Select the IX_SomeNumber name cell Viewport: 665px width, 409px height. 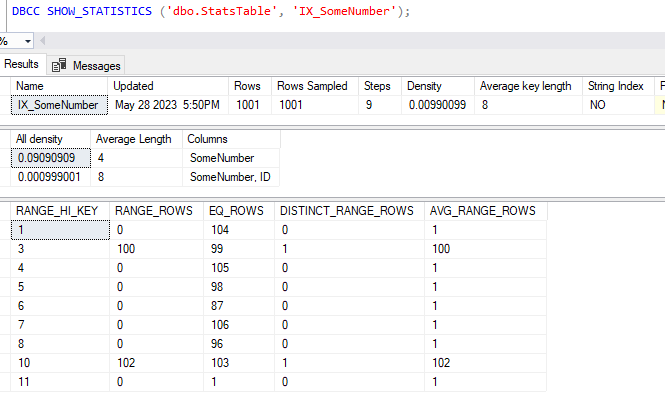point(56,104)
